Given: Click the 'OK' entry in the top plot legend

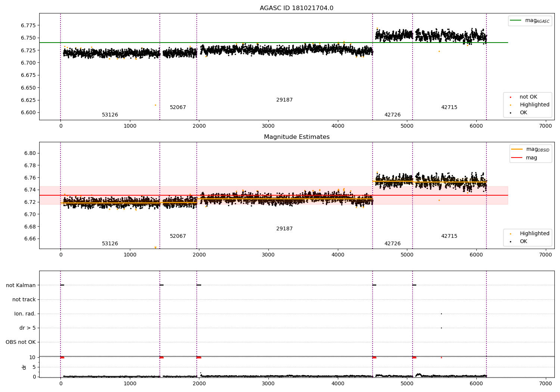Looking at the screenshot, I should [523, 113].
